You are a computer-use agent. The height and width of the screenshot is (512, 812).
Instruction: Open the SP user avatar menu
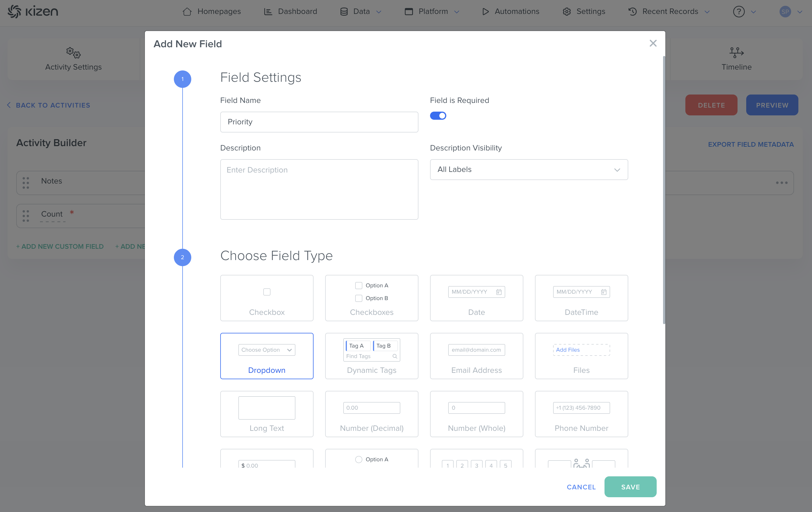tap(785, 12)
